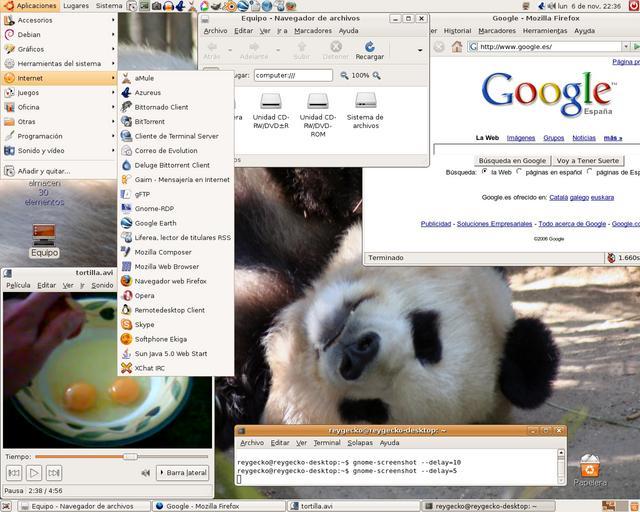
Task: Select 'páginas en español' radio button
Action: coord(518,172)
